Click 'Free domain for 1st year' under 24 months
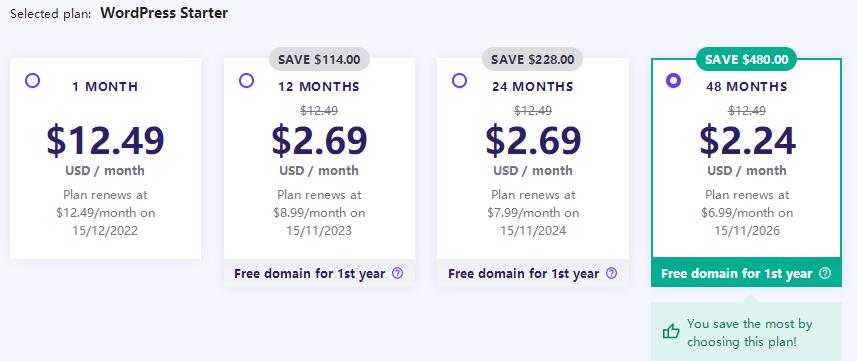 click(x=523, y=273)
